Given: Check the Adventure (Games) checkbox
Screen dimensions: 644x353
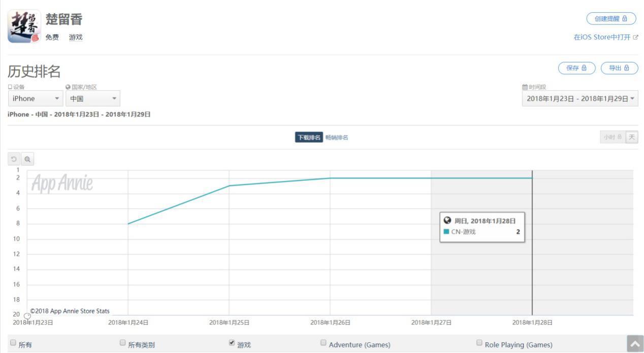Looking at the screenshot, I should pyautogui.click(x=324, y=342).
